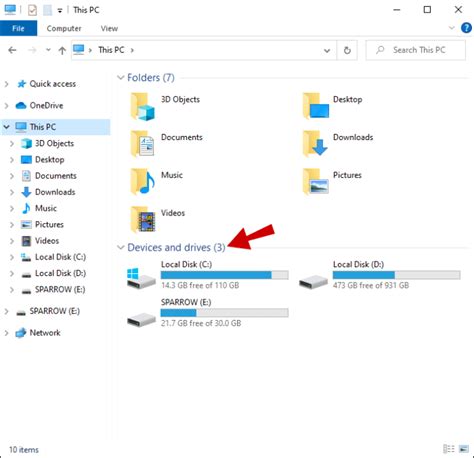Open the breadcrumb arrow after This PC
The height and width of the screenshot is (458, 474).
point(132,50)
